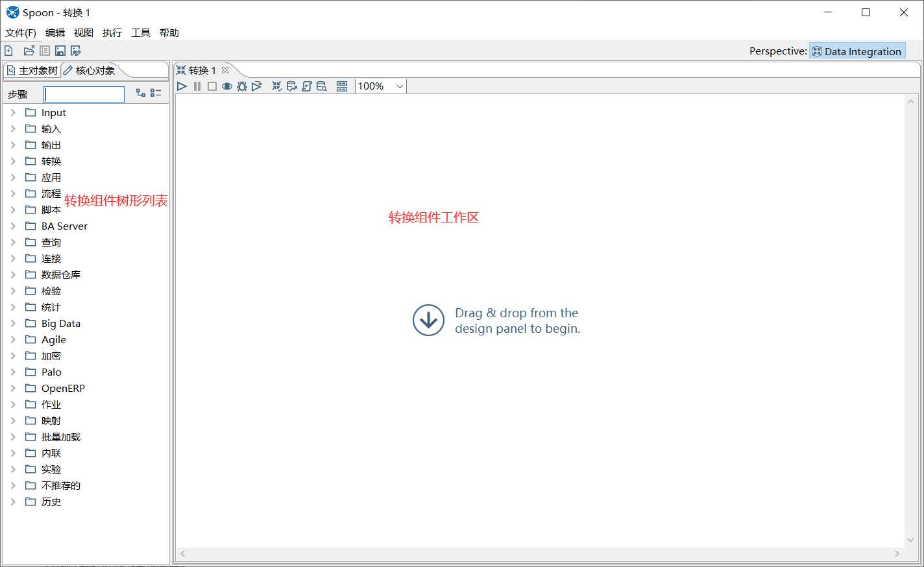Debug the transformation using the bug icon
Image resolution: width=924 pixels, height=567 pixels.
pyautogui.click(x=242, y=86)
